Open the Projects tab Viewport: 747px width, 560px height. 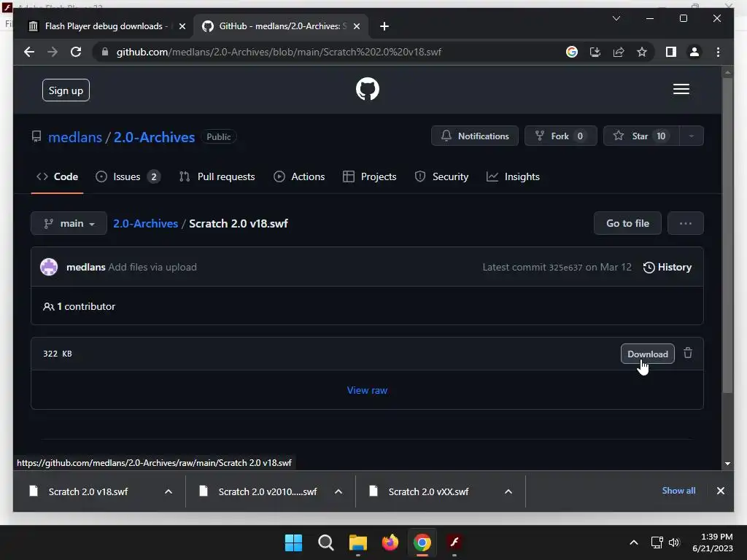[370, 176]
